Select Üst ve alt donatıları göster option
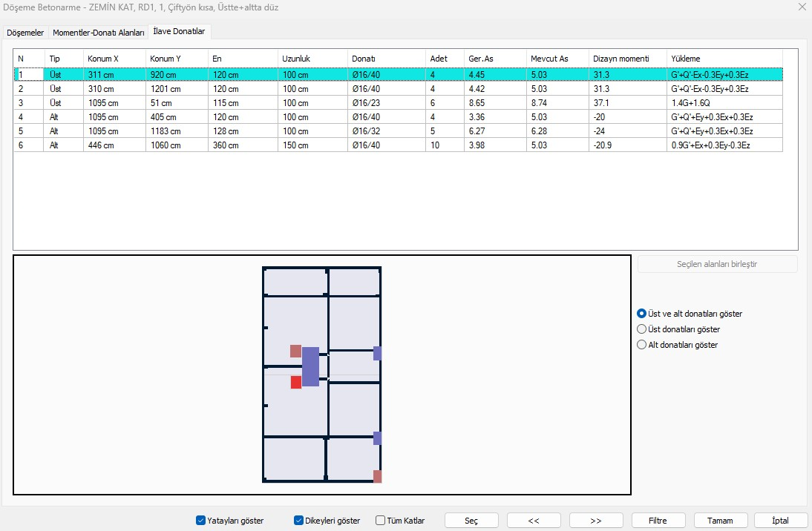The width and height of the screenshot is (812, 531). tap(642, 314)
